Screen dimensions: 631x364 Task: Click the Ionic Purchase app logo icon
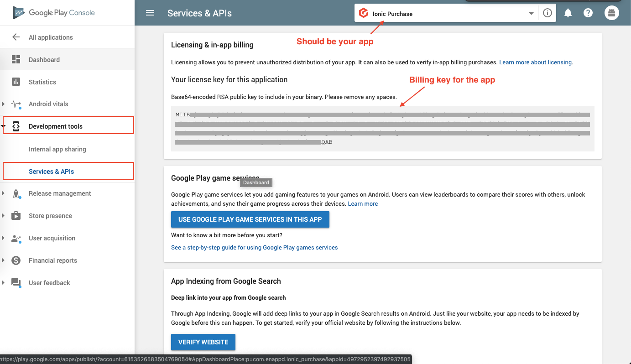pos(364,13)
